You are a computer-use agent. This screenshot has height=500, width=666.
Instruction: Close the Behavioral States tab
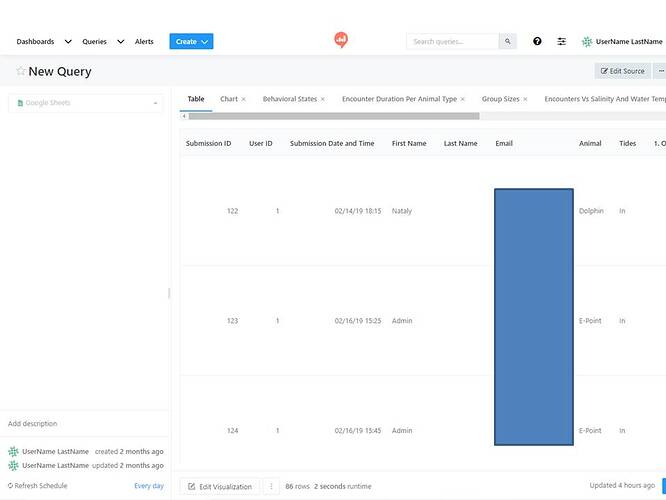click(x=323, y=99)
